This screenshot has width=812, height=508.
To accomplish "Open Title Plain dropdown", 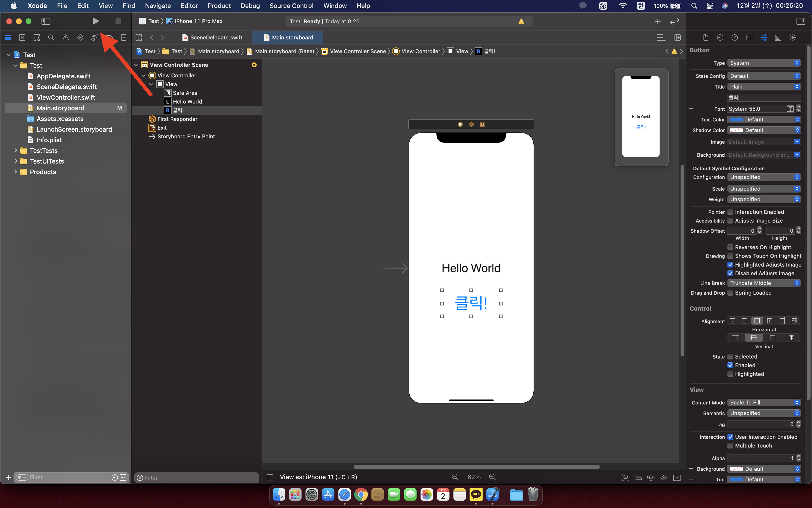I will 764,87.
